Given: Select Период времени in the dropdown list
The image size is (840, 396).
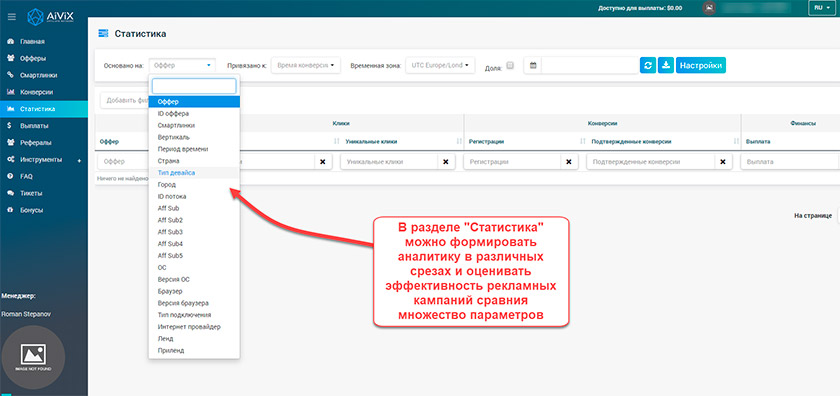Looking at the screenshot, I should pyautogui.click(x=194, y=149).
